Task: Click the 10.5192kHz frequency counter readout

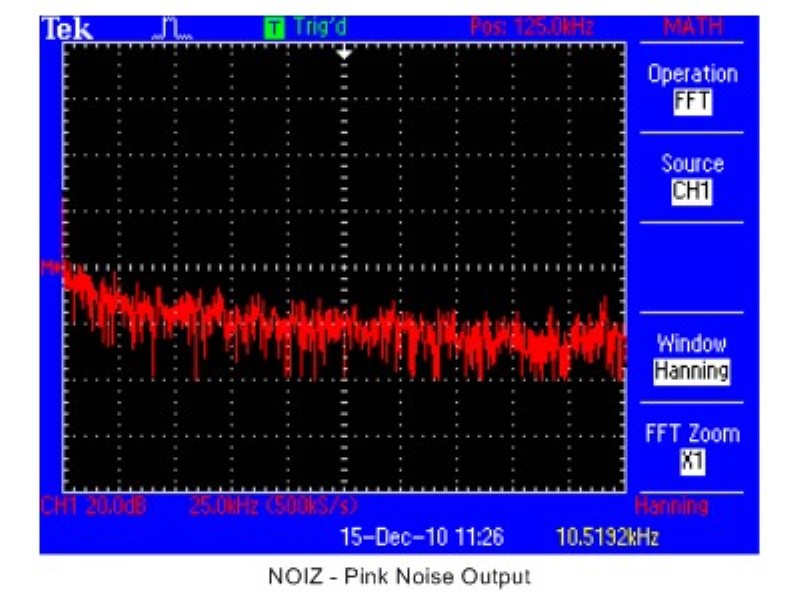Action: (607, 537)
